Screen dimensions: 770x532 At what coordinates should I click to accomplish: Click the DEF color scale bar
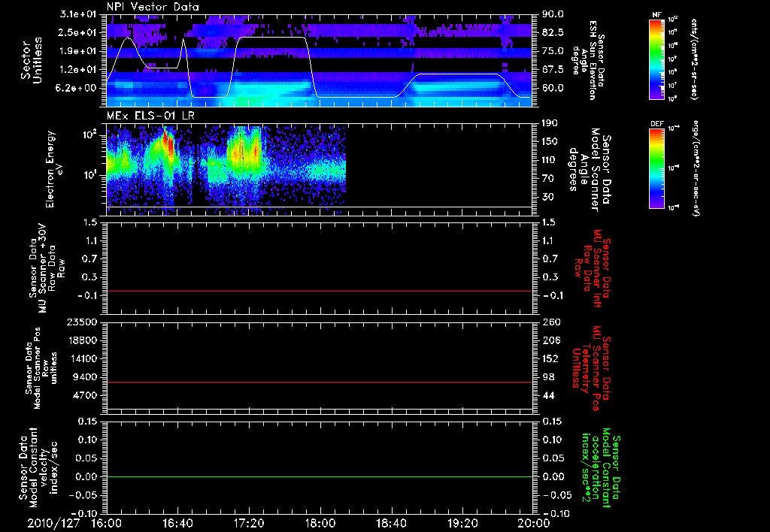656,168
